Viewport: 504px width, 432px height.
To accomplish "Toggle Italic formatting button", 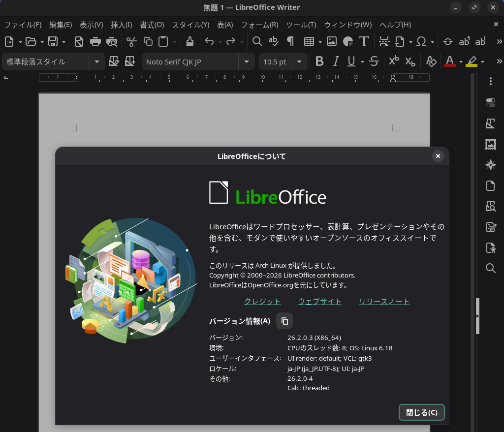I will pyautogui.click(x=336, y=62).
